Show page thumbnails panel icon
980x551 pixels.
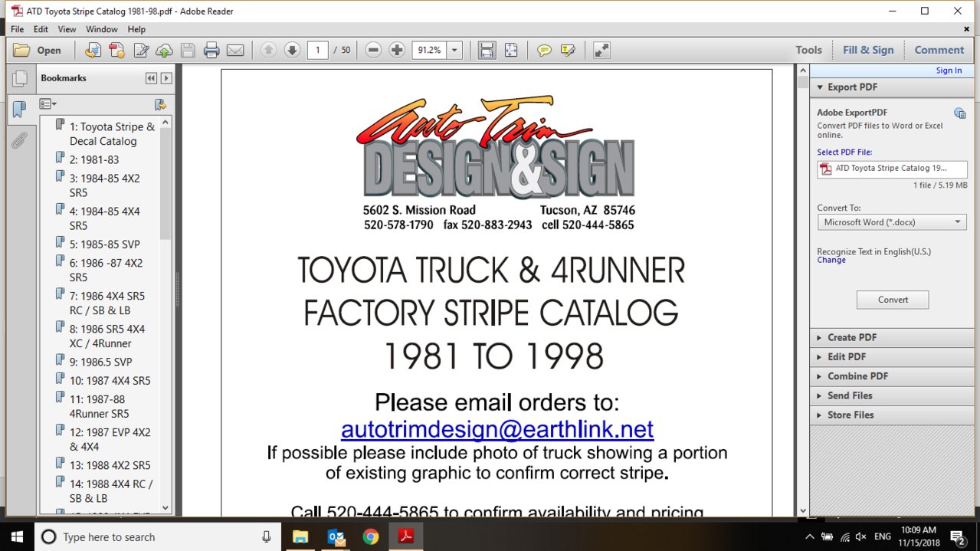pyautogui.click(x=19, y=78)
